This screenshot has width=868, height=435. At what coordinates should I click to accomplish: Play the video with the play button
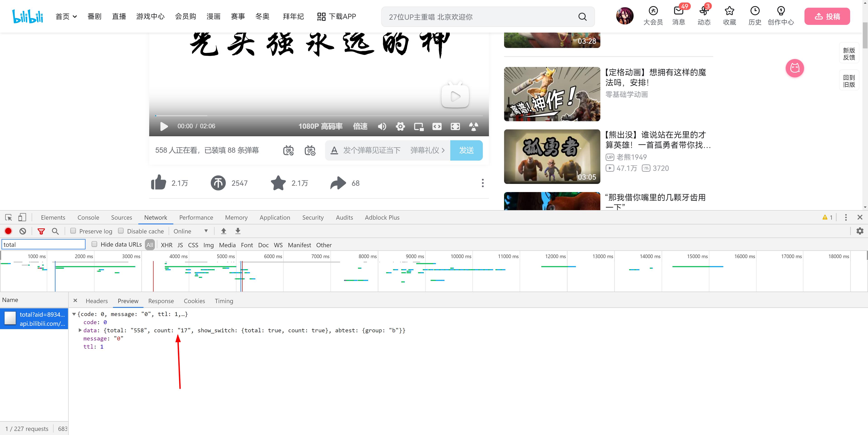pos(164,126)
